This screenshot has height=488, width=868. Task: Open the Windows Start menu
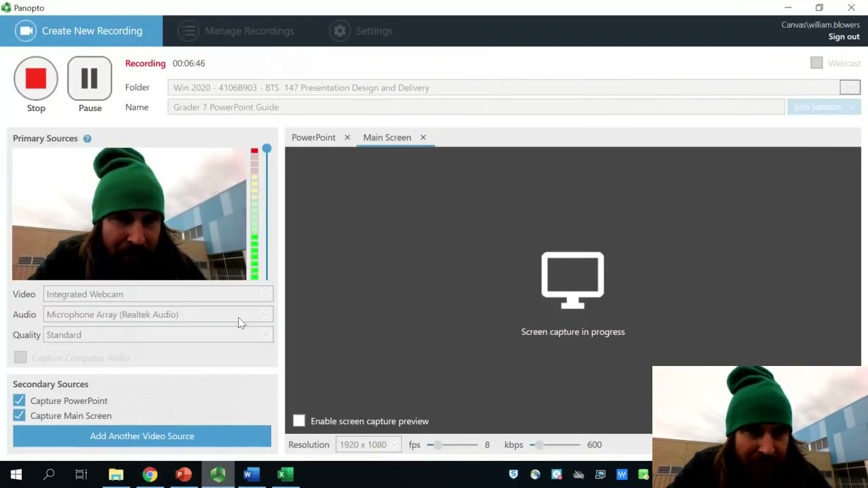click(16, 474)
